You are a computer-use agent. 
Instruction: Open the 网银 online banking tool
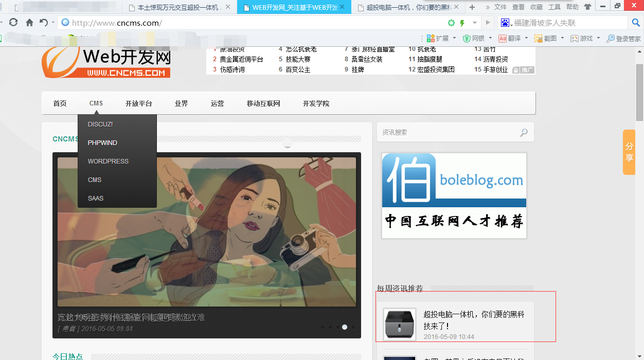click(474, 39)
